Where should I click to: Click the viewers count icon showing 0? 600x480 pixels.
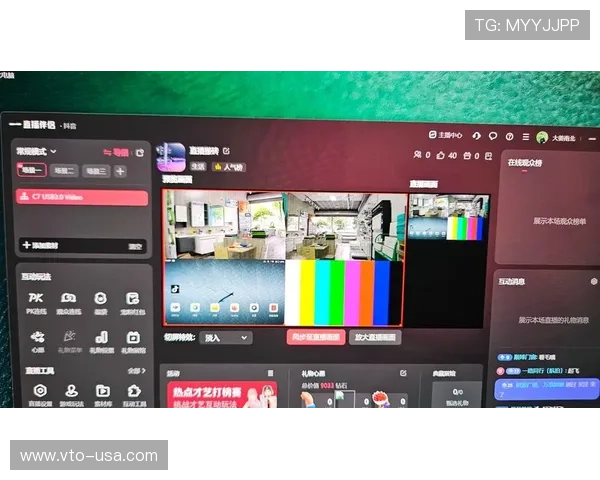417,155
